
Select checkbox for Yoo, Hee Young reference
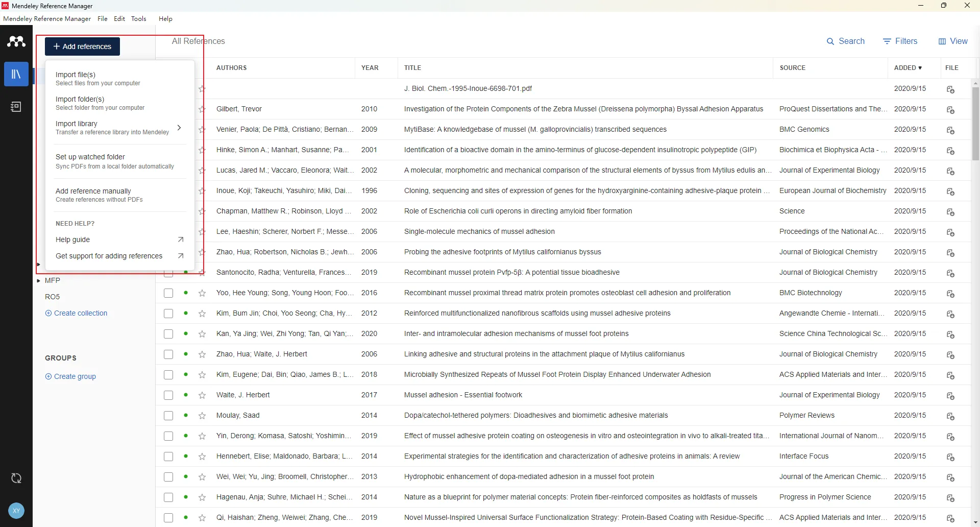click(x=168, y=293)
